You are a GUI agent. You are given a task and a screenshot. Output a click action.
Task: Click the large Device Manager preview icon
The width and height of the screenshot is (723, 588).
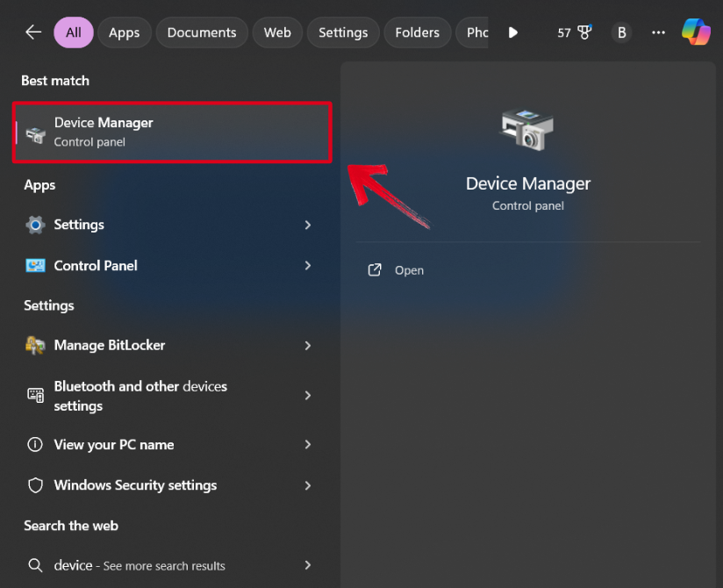526,130
